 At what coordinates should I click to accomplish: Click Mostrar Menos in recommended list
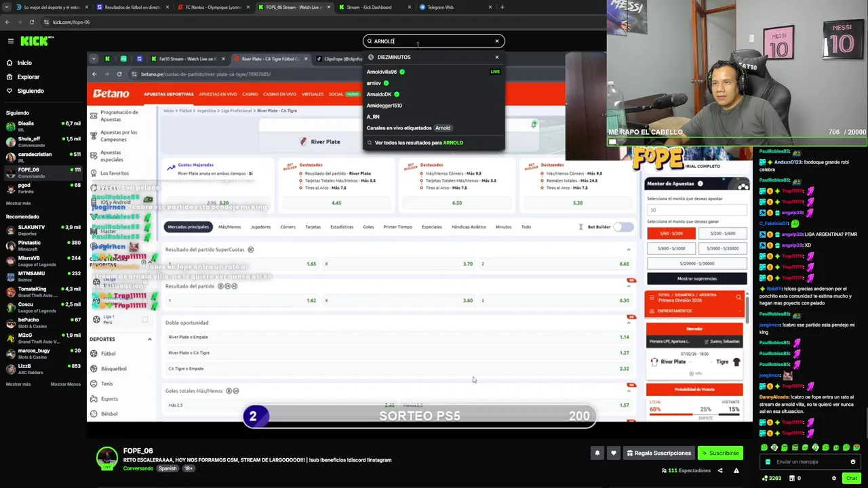65,384
